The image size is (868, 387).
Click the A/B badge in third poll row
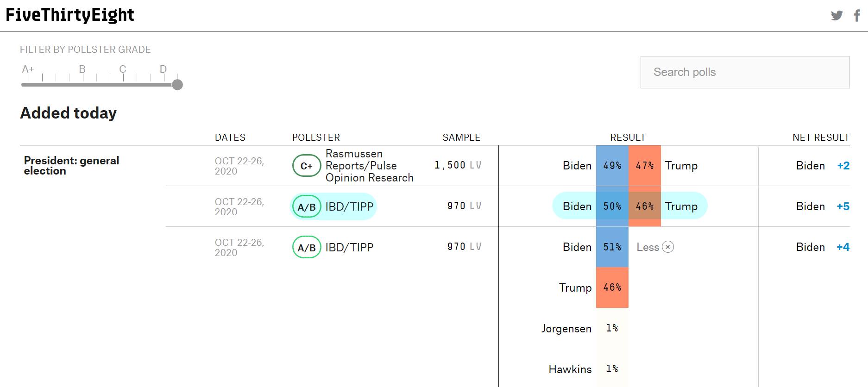[x=307, y=247]
